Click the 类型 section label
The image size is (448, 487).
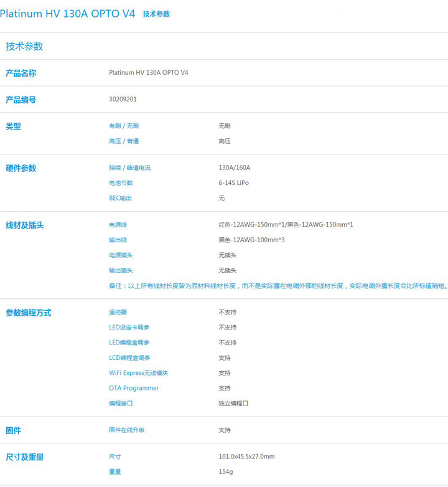click(13, 126)
